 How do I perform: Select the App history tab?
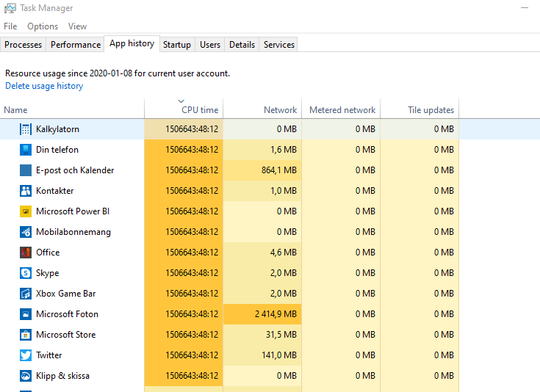point(132,44)
